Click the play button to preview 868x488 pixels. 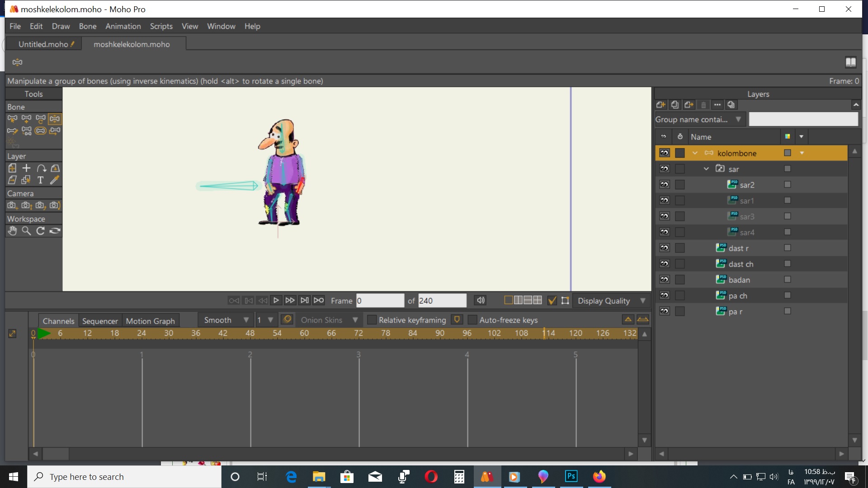point(275,300)
